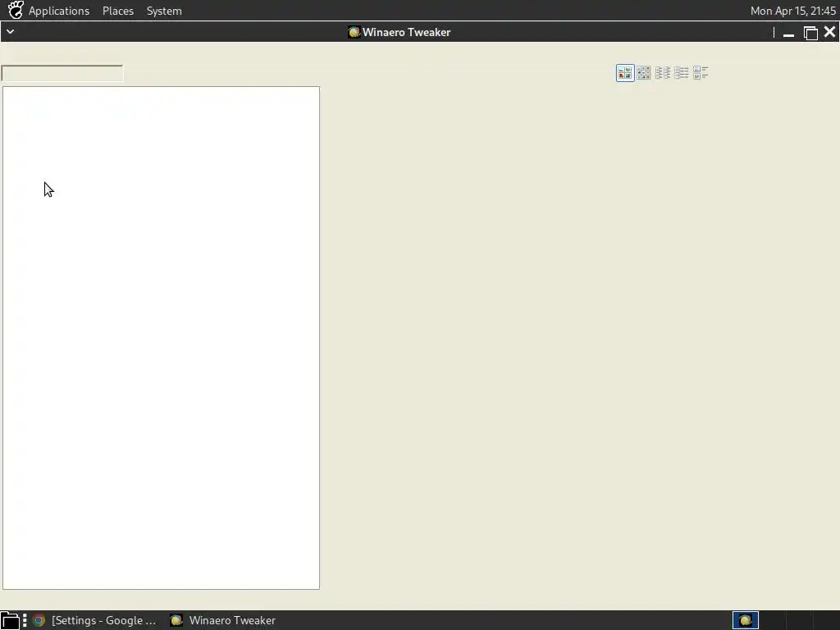The image size is (840, 630).
Task: Switch to the tiles view mode
Action: (x=701, y=73)
